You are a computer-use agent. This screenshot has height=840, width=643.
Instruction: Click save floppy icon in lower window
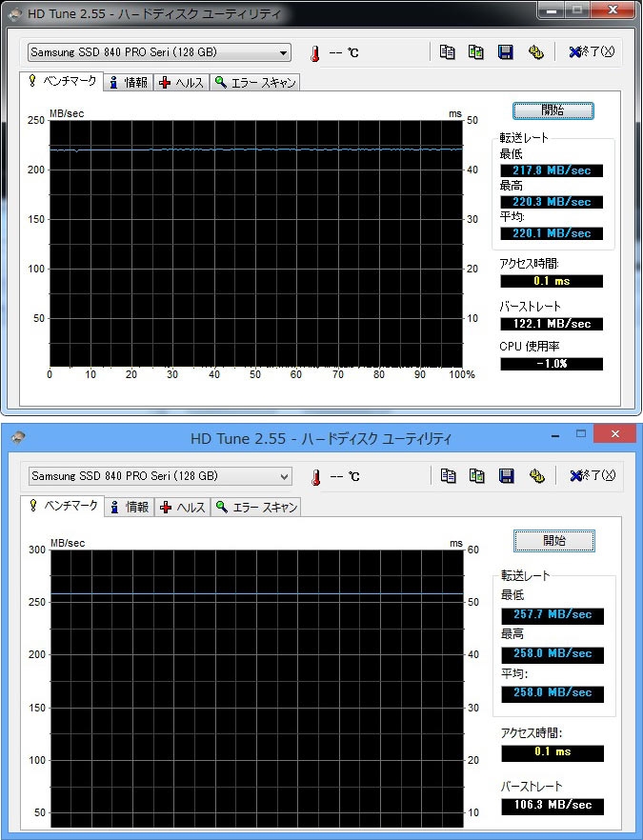[507, 476]
